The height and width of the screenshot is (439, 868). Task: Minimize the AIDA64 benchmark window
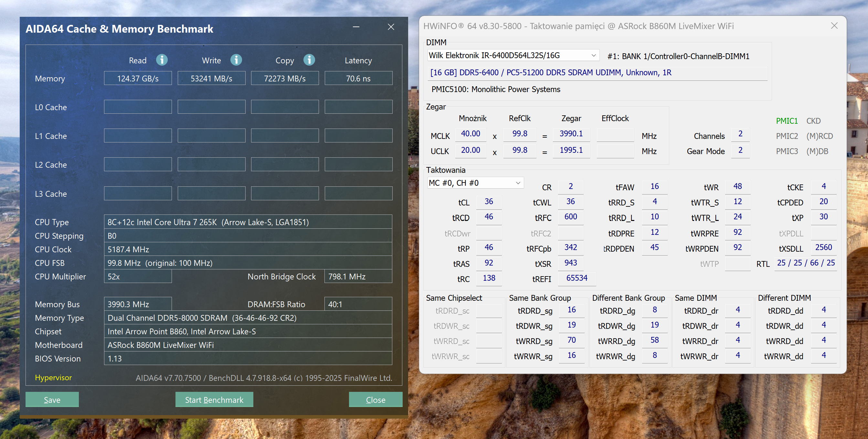coord(356,27)
